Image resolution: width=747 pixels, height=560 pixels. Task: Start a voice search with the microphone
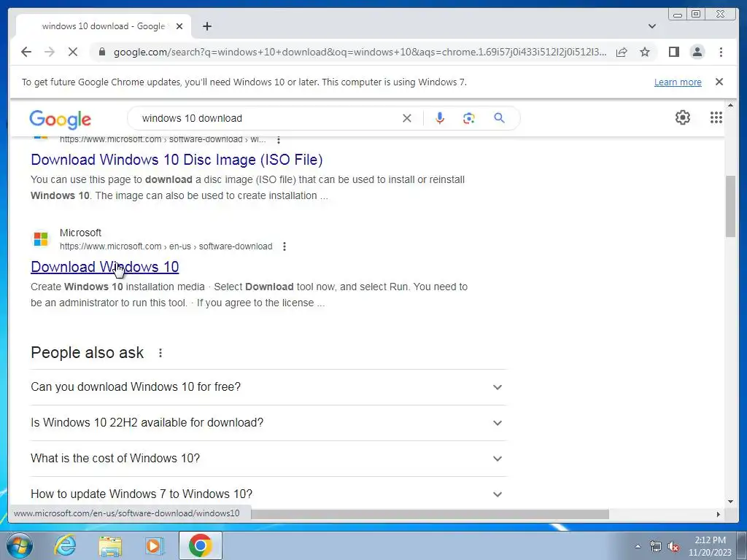click(440, 118)
